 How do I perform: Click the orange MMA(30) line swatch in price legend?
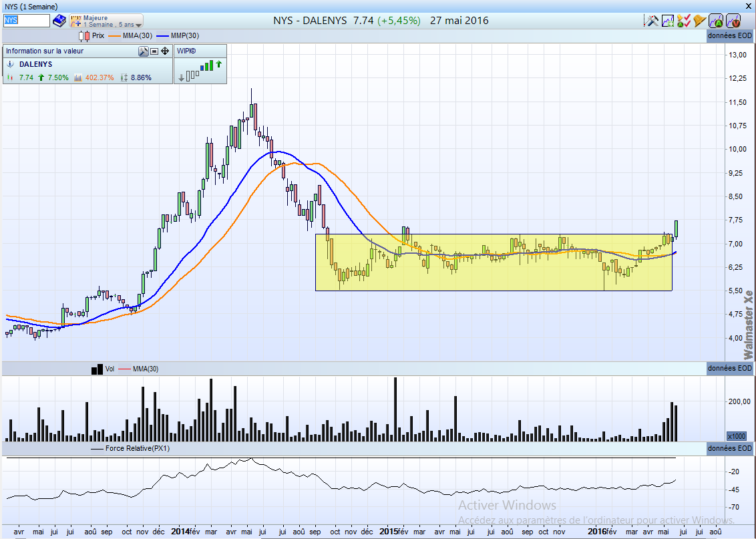tap(114, 35)
